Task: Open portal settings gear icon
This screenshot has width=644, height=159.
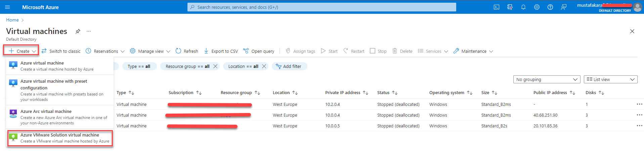Action: pos(536,7)
